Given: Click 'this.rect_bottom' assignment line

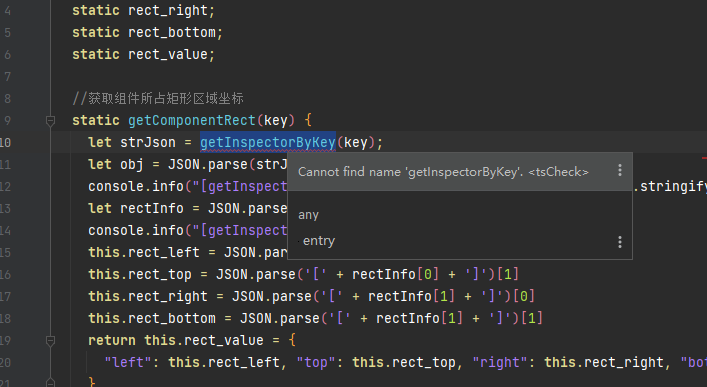Looking at the screenshot, I should click(316, 318).
